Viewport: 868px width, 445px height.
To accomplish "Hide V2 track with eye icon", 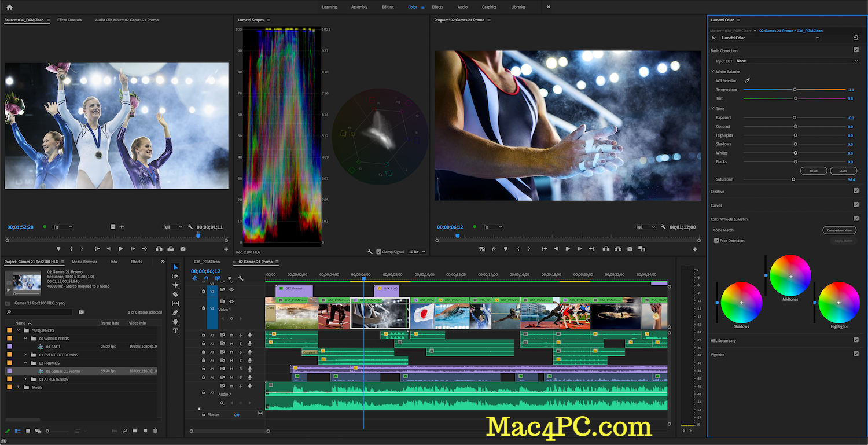I will (231, 289).
